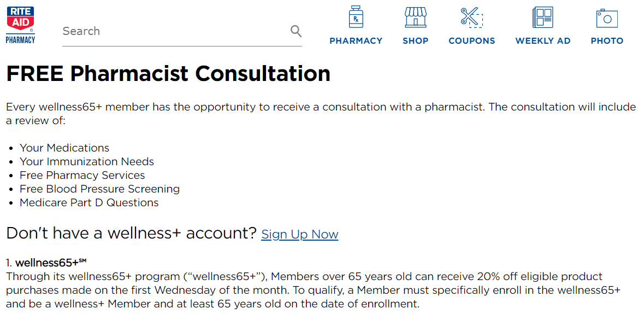This screenshot has width=644, height=314.
Task: Click the Rite Aid Pharmacy logo
Action: tap(20, 26)
